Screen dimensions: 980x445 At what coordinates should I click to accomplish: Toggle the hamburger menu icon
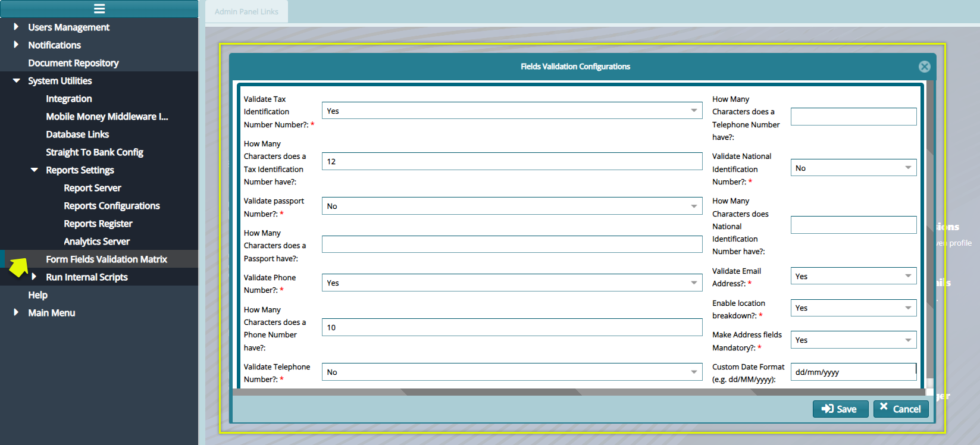[99, 8]
